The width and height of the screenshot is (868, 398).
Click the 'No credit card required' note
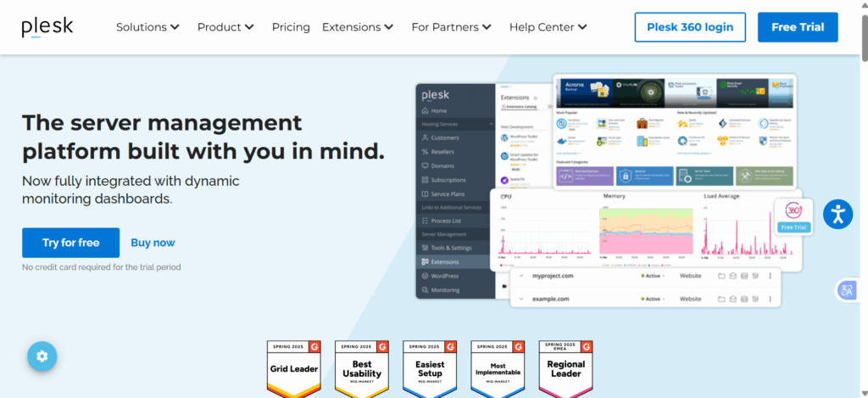102,267
